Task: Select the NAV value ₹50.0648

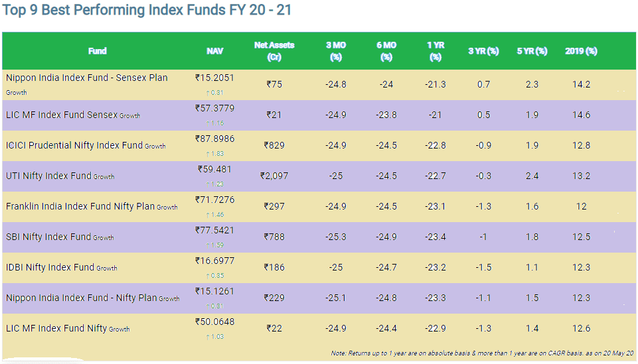Action: 215,322
